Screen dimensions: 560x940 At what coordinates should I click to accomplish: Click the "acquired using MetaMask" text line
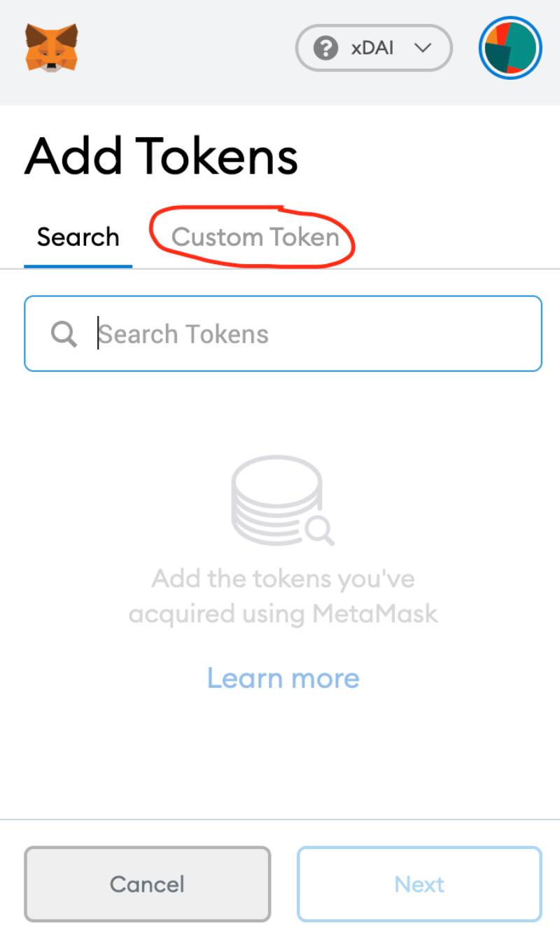click(283, 614)
